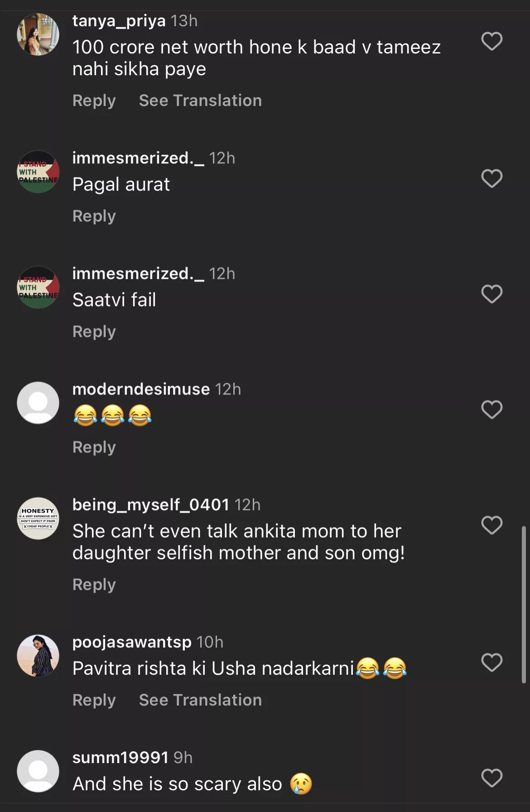530x812 pixels.
Task: Open the moderndesimuse username link
Action: coord(141,389)
